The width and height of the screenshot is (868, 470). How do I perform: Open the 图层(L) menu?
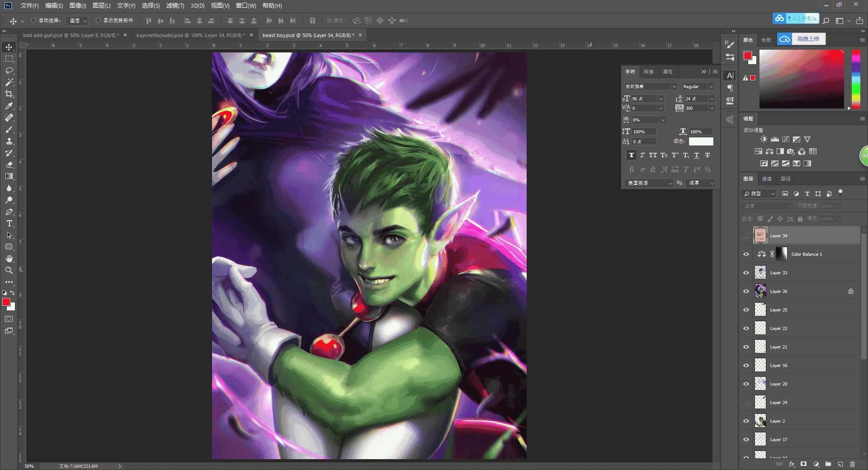[101, 5]
